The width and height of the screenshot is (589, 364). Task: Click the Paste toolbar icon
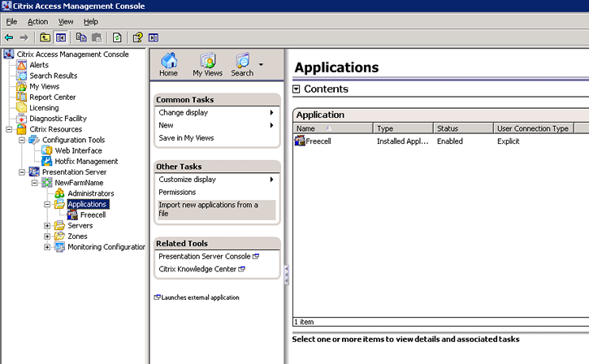pos(97,37)
